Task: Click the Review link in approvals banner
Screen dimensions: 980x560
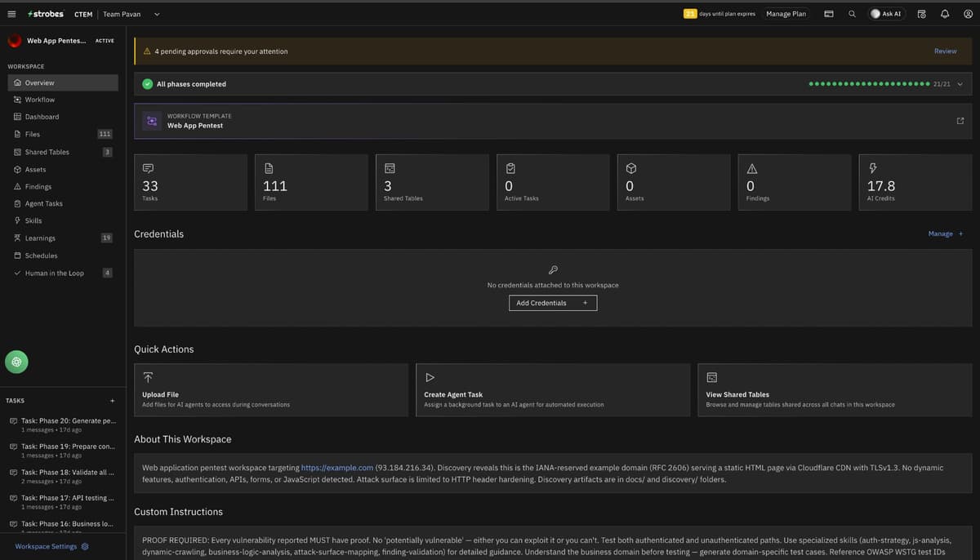Action: [x=945, y=51]
